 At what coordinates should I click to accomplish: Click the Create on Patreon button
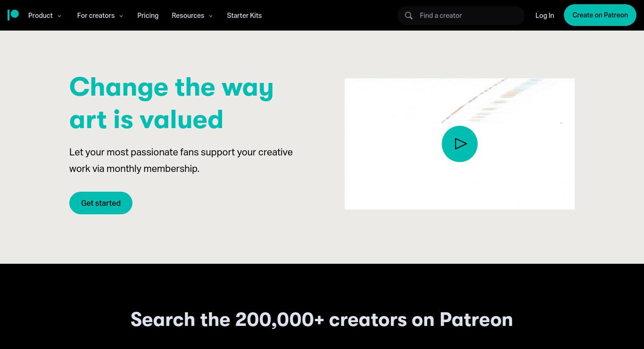point(600,15)
